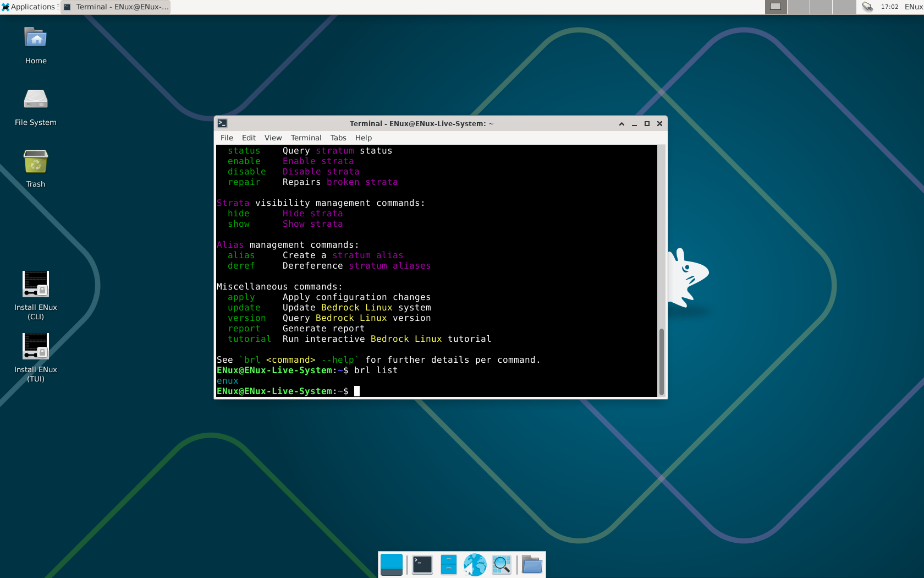
Task: Minimize the Terminal window
Action: point(634,124)
